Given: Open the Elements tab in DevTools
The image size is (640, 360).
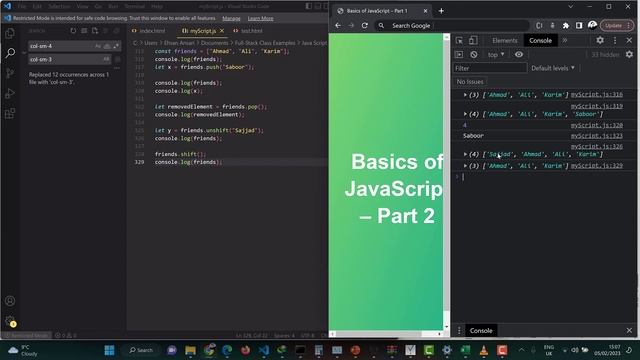Looking at the screenshot, I should pyautogui.click(x=504, y=40).
